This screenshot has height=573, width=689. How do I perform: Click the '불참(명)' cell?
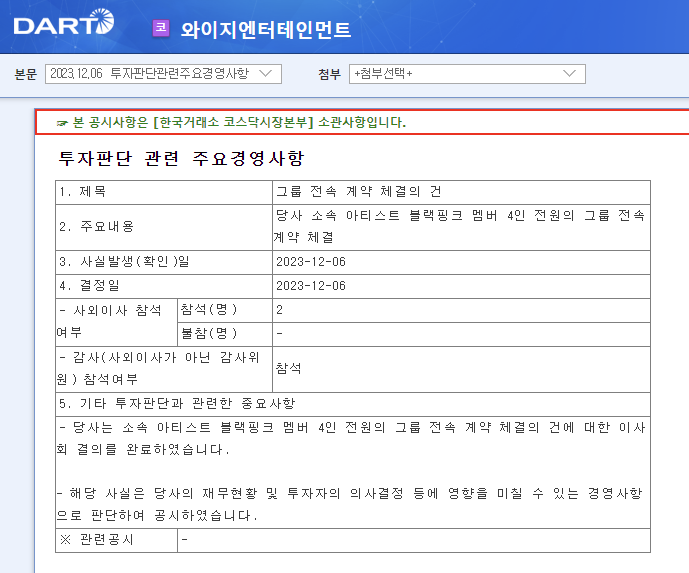point(225,334)
